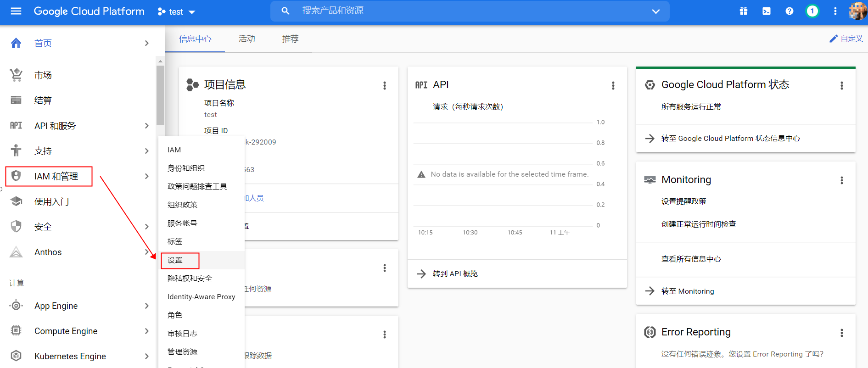The width and height of the screenshot is (868, 368).
Task: Expand the Kubernetes Engine submenu chevron
Action: [x=146, y=356]
